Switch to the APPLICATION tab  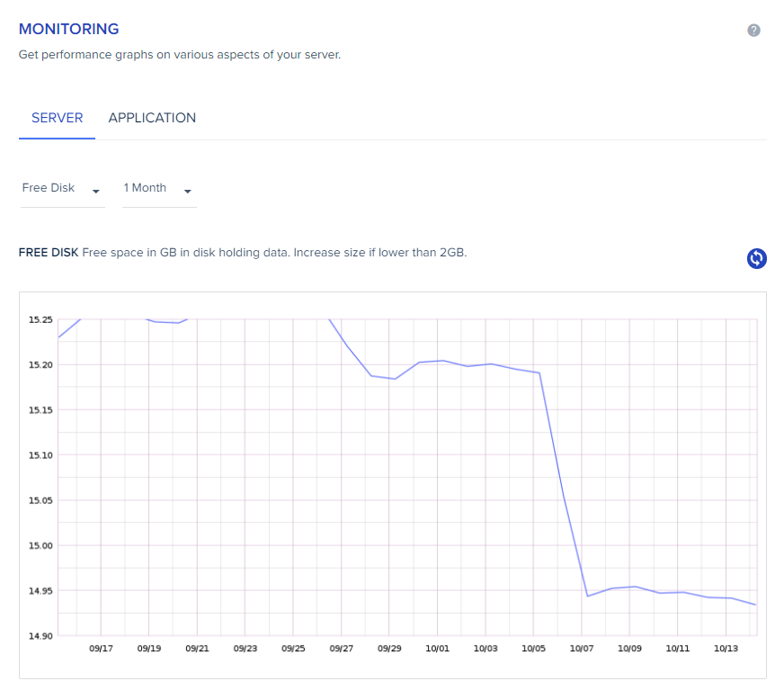point(152,118)
